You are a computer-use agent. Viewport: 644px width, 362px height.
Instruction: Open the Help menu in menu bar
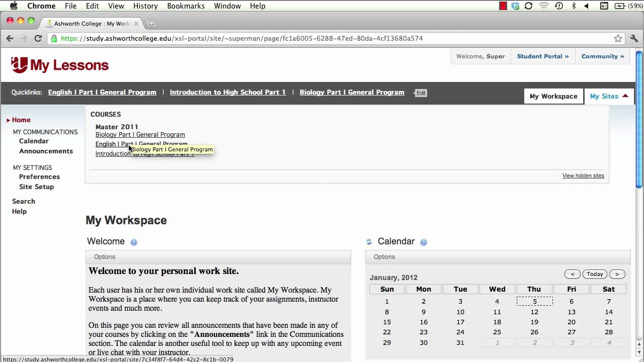258,6
